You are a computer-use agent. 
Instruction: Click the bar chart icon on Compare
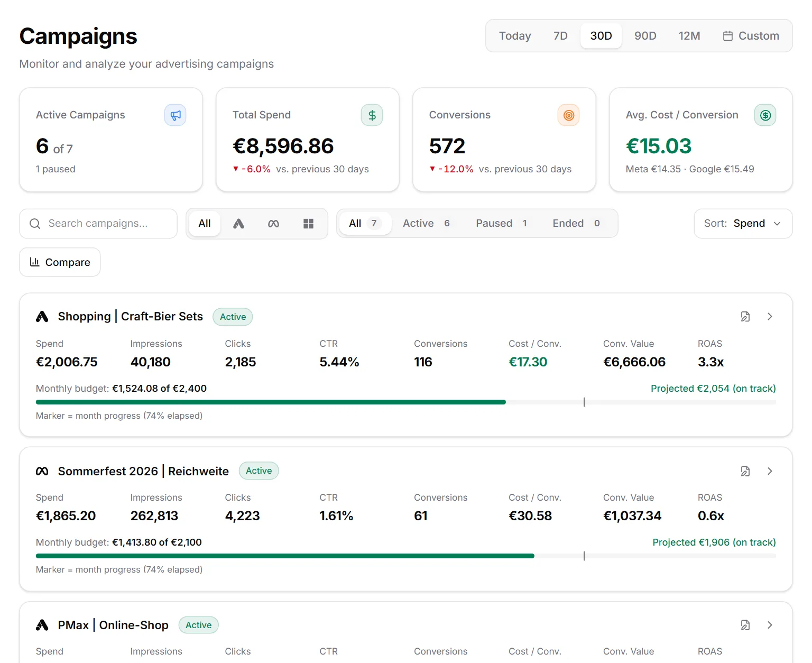[x=35, y=262]
